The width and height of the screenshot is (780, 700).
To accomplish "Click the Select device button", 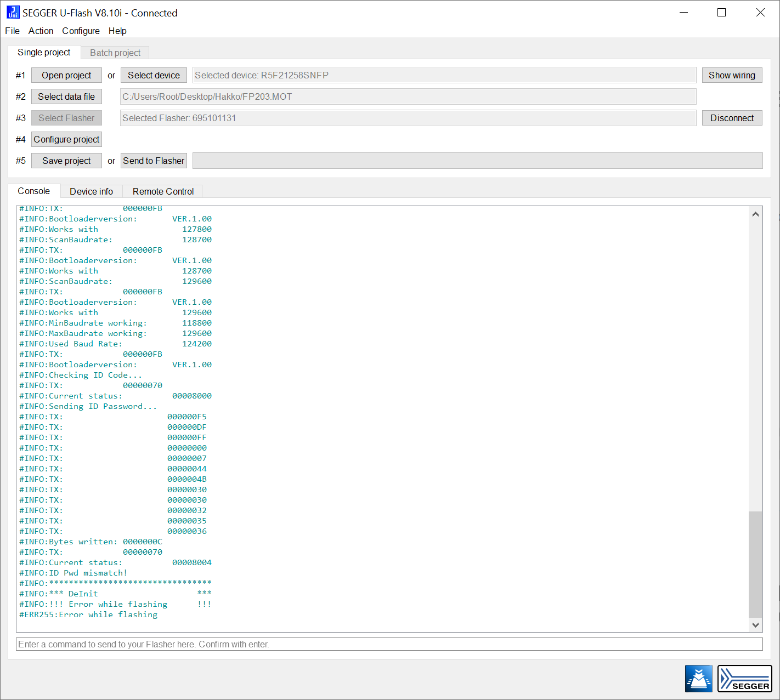I will (154, 75).
